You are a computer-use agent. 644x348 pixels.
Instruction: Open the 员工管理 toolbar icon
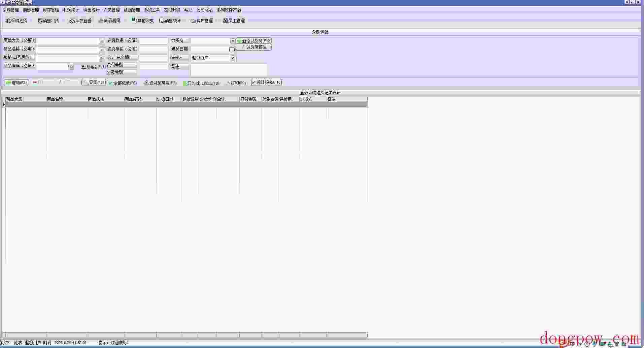pos(234,21)
